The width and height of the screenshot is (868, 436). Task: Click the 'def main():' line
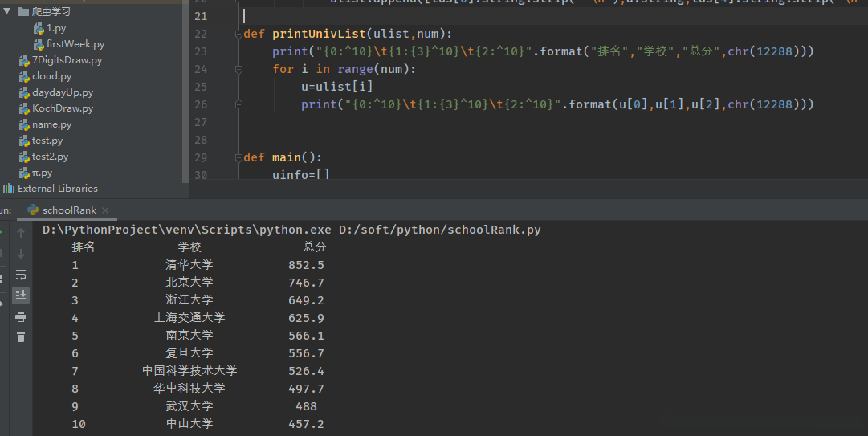(283, 157)
